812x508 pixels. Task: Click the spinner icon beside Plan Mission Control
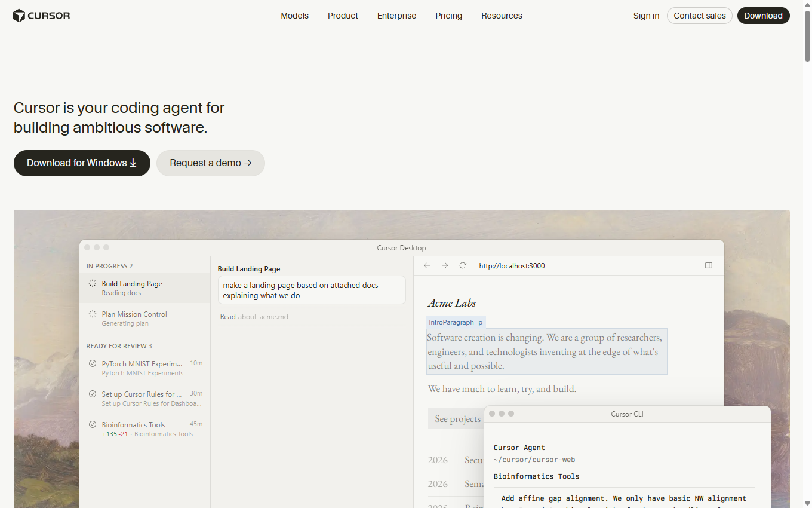pos(93,314)
